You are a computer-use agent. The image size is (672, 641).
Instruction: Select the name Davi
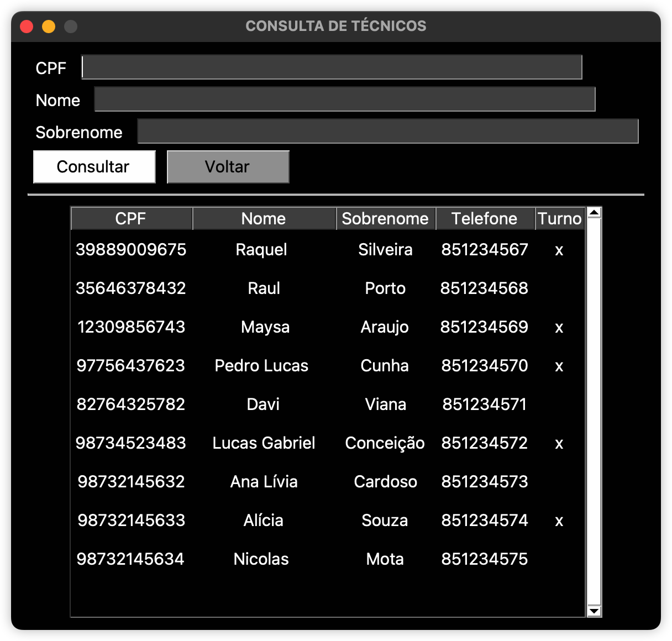263,404
